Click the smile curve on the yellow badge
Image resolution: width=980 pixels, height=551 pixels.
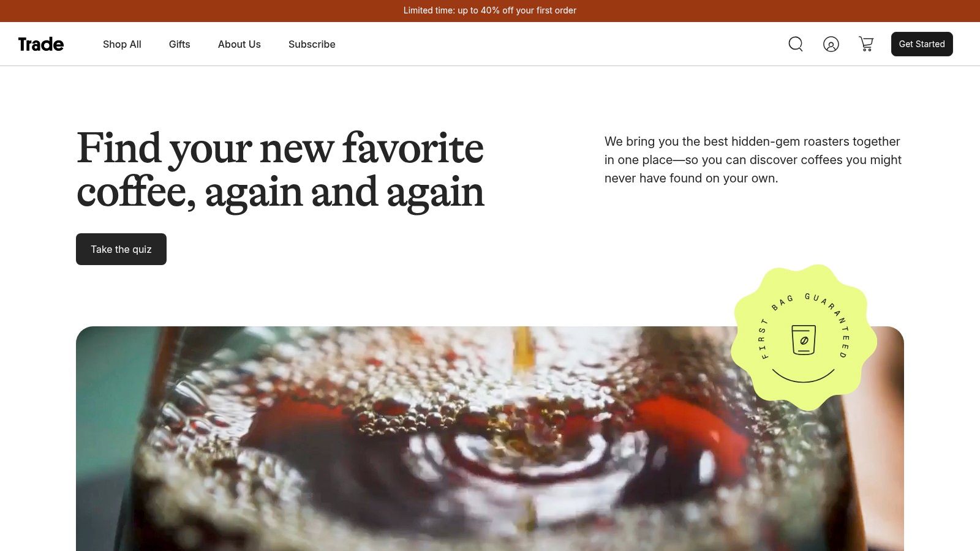click(804, 375)
